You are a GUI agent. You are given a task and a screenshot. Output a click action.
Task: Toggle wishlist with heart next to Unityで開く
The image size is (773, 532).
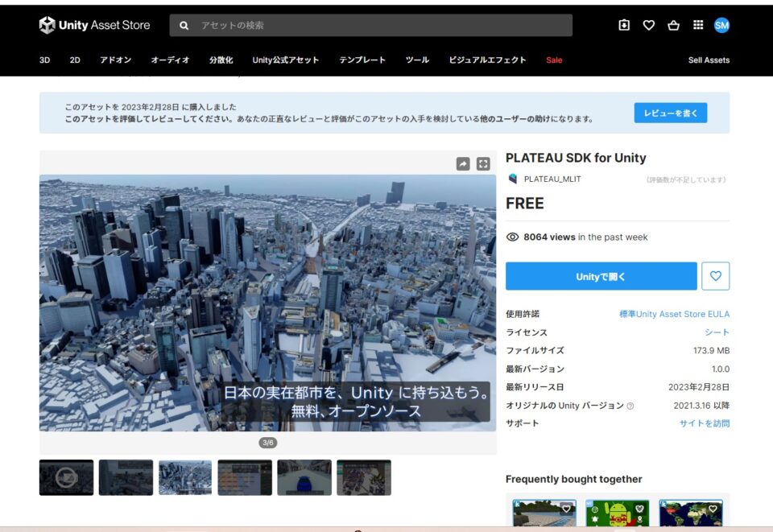[715, 275]
